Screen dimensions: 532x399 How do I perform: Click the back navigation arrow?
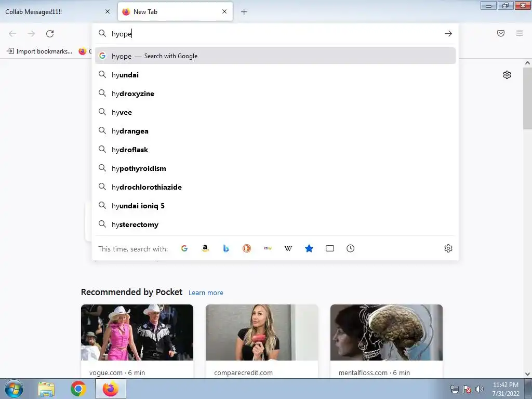(12, 34)
